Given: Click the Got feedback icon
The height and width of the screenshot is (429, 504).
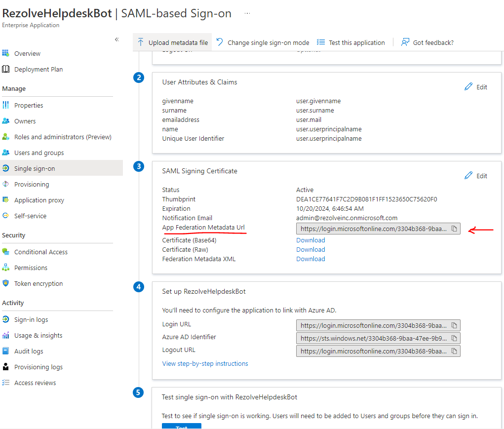Looking at the screenshot, I should tap(405, 42).
